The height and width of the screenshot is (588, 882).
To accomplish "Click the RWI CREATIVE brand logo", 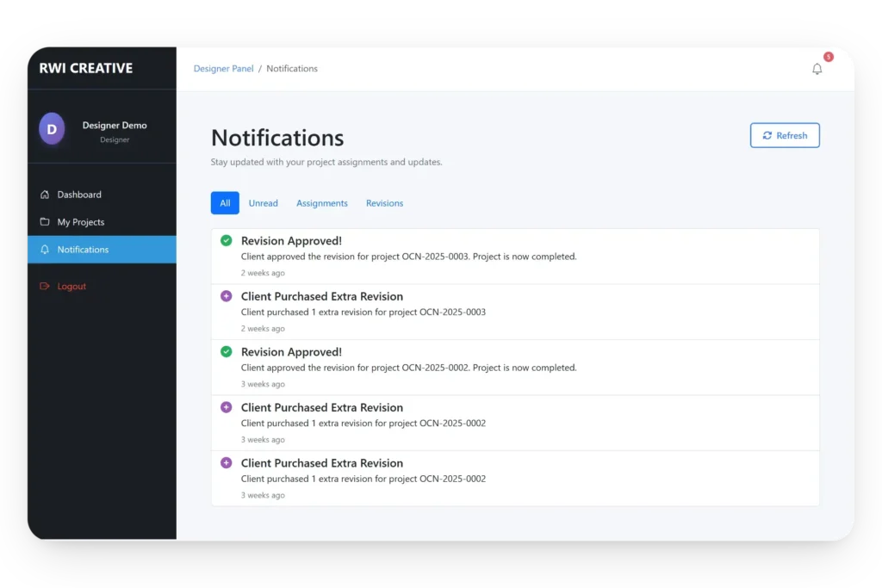I will (x=86, y=68).
